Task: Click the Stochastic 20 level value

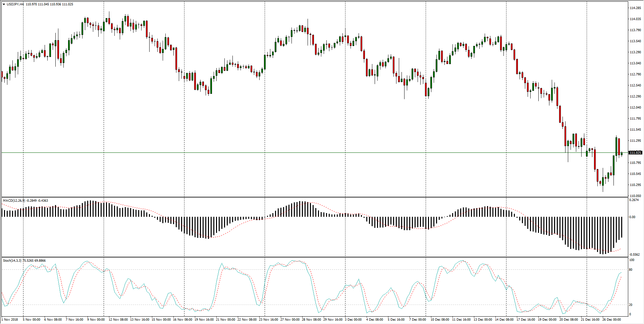Action: click(631, 305)
